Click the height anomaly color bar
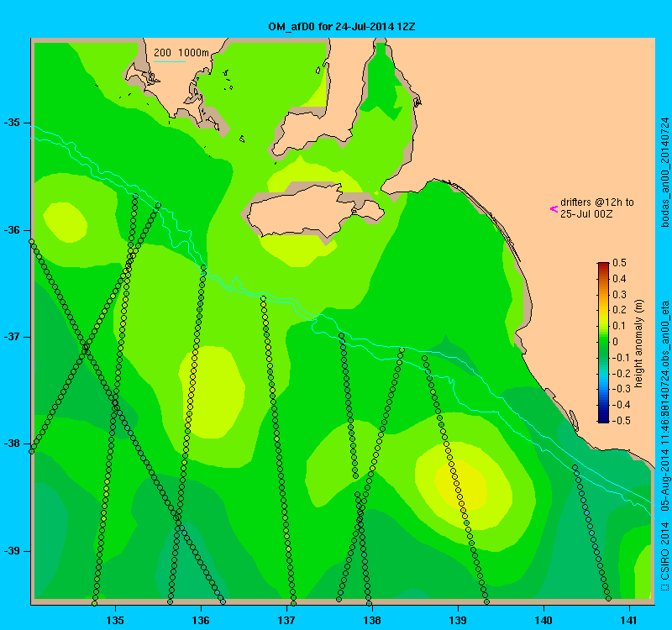The width and height of the screenshot is (672, 630). (x=603, y=343)
